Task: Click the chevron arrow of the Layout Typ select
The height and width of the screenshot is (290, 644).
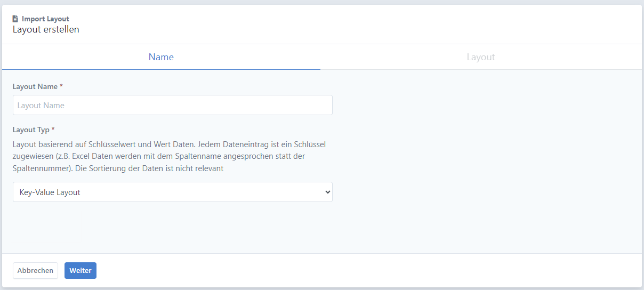Action: (x=327, y=192)
